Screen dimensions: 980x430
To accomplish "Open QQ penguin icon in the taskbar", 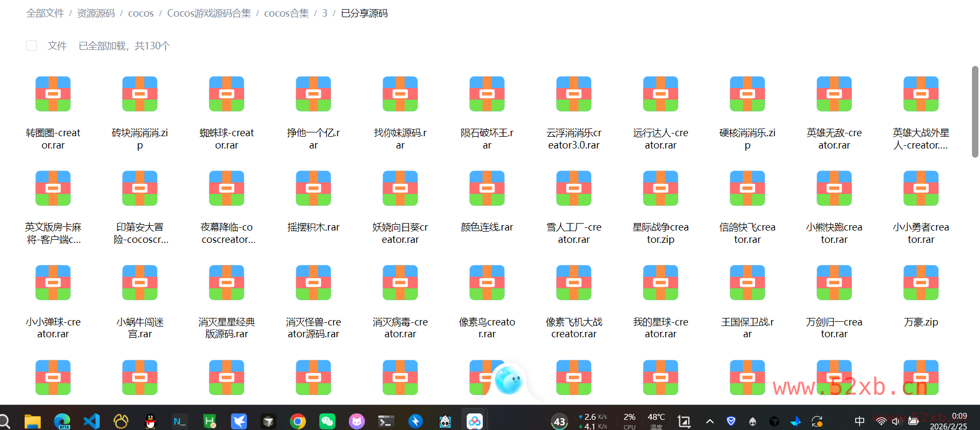I will (151, 421).
